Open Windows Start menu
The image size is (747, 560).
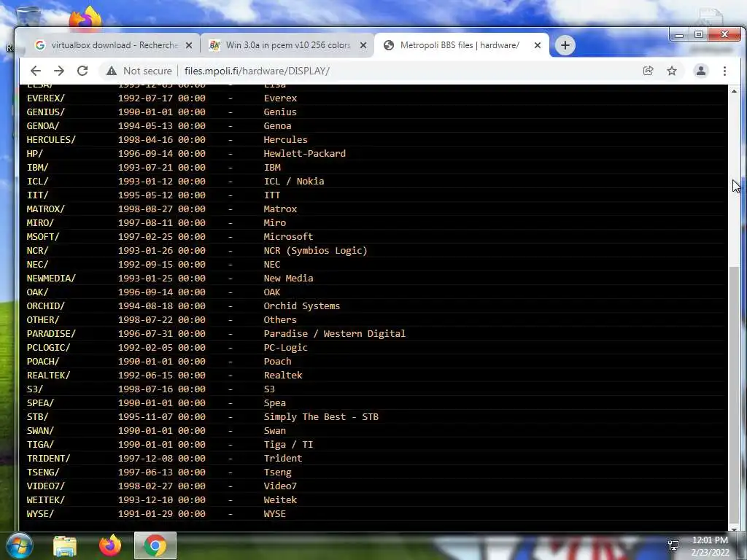coord(20,545)
